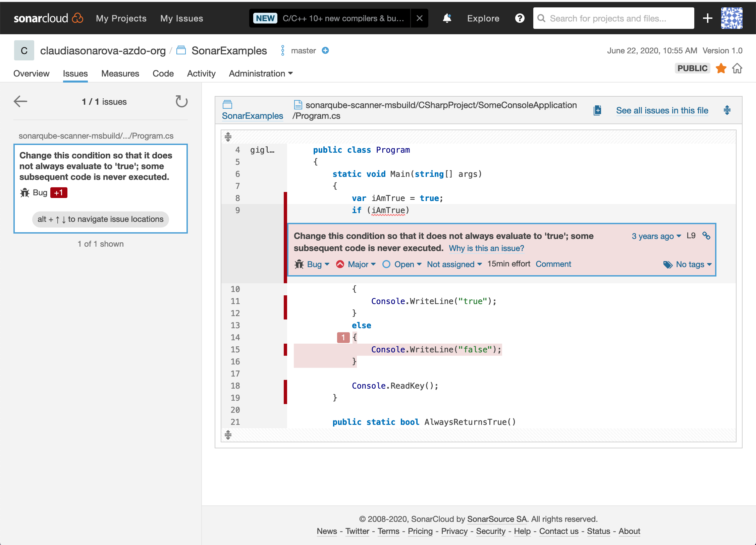Click the SonarExamples project icon in file header
Viewport: 756px width, 545px height.
click(x=227, y=104)
